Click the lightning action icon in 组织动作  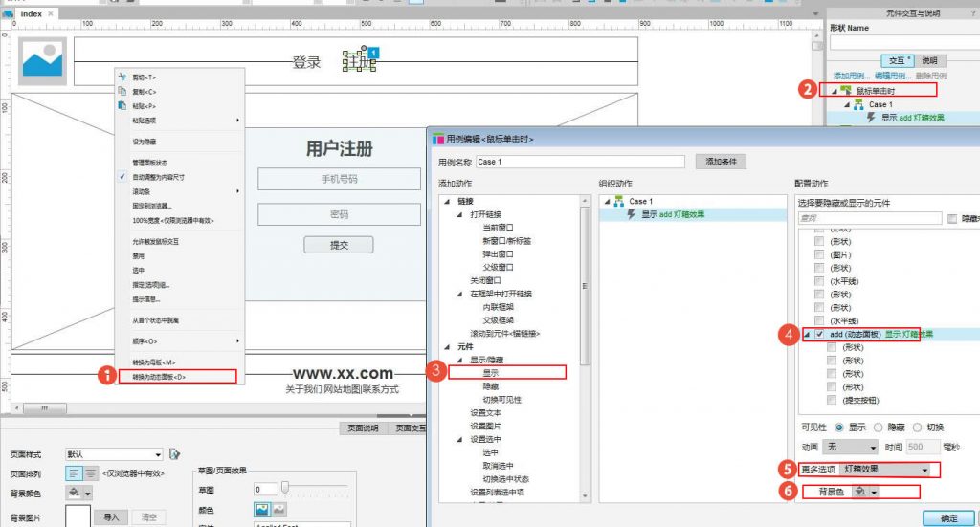(x=632, y=214)
